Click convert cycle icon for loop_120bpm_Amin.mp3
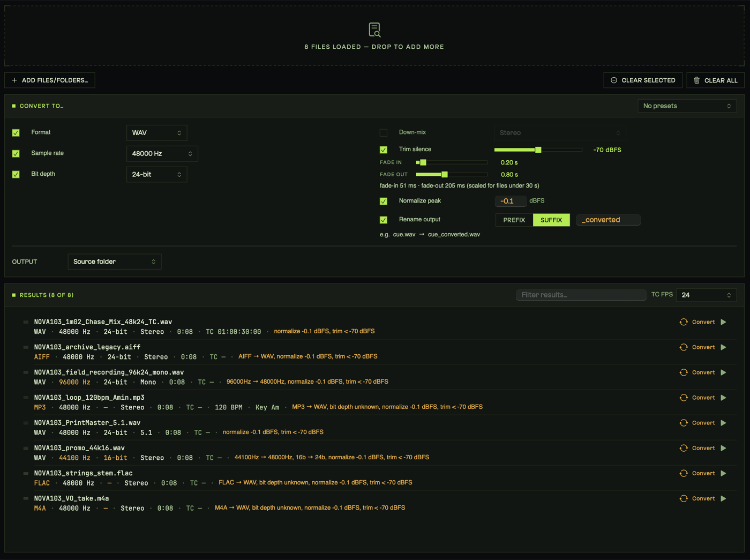 pyautogui.click(x=684, y=398)
